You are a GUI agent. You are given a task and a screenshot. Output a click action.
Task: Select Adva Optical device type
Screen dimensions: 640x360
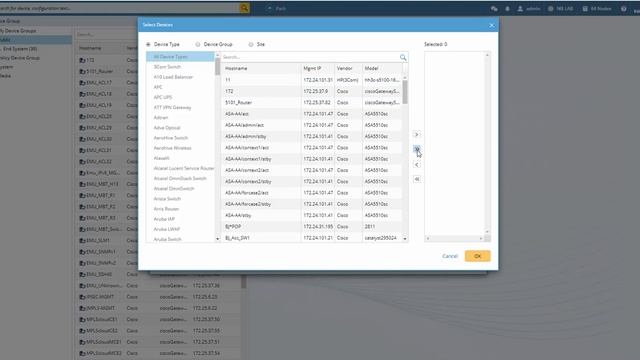[x=180, y=128]
